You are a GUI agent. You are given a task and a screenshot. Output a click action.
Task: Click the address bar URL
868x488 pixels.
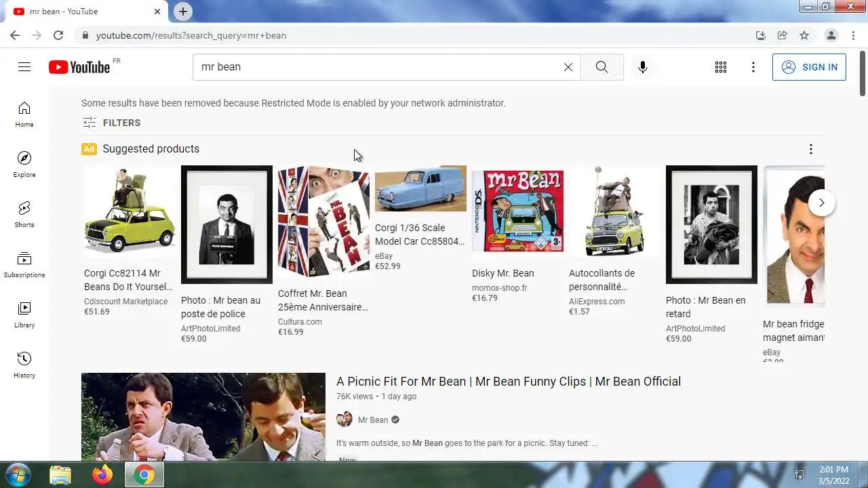[x=191, y=35]
